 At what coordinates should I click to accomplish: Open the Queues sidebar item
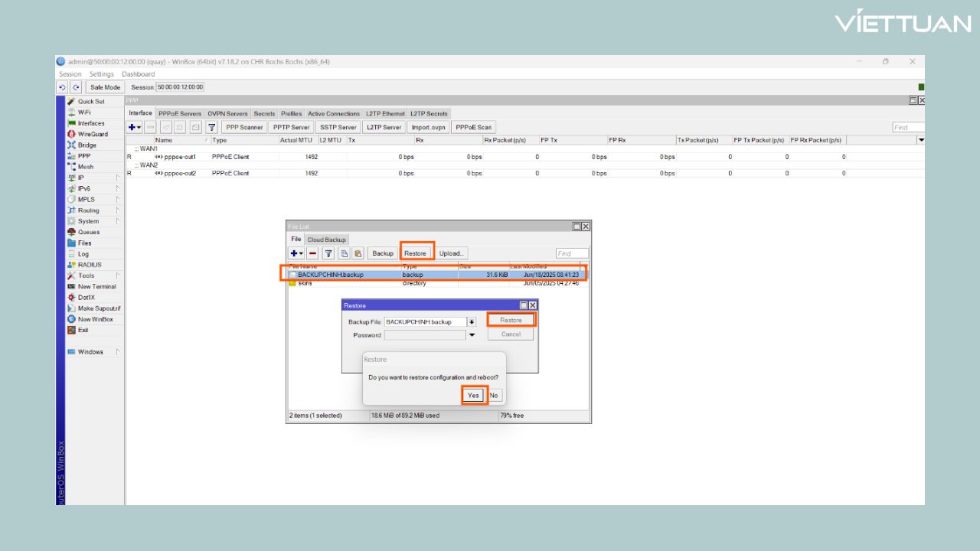point(88,232)
